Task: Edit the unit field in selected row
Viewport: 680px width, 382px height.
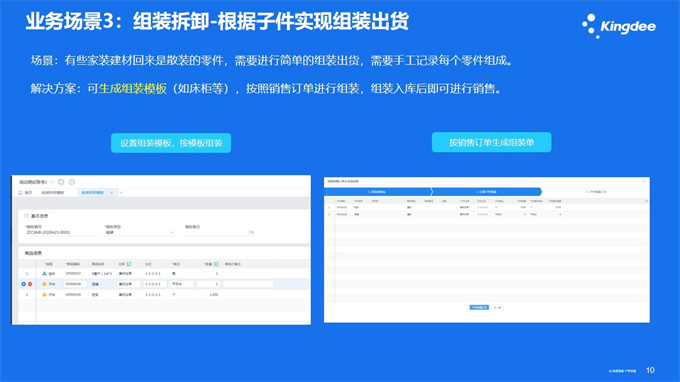Action: pyautogui.click(x=182, y=284)
